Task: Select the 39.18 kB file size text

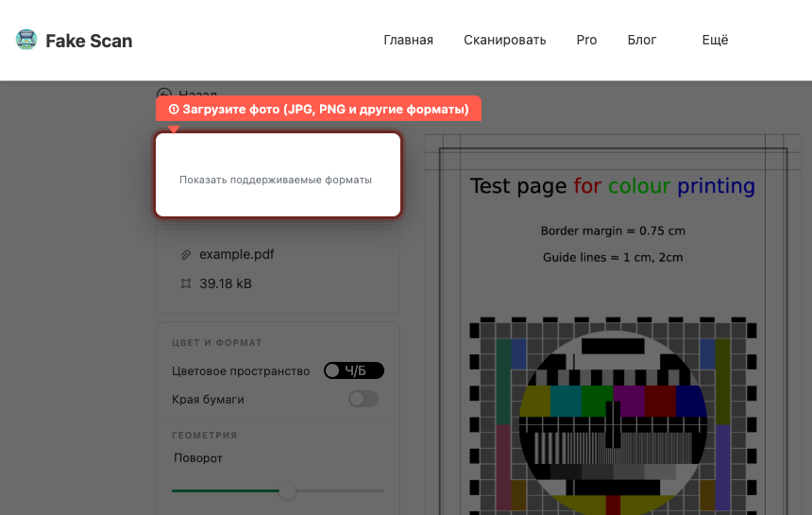Action: 226,283
